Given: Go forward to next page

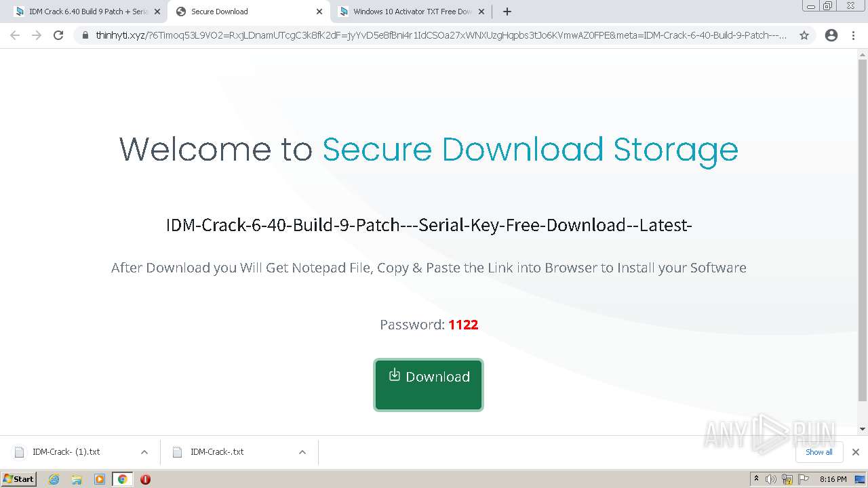Looking at the screenshot, I should 37,35.
